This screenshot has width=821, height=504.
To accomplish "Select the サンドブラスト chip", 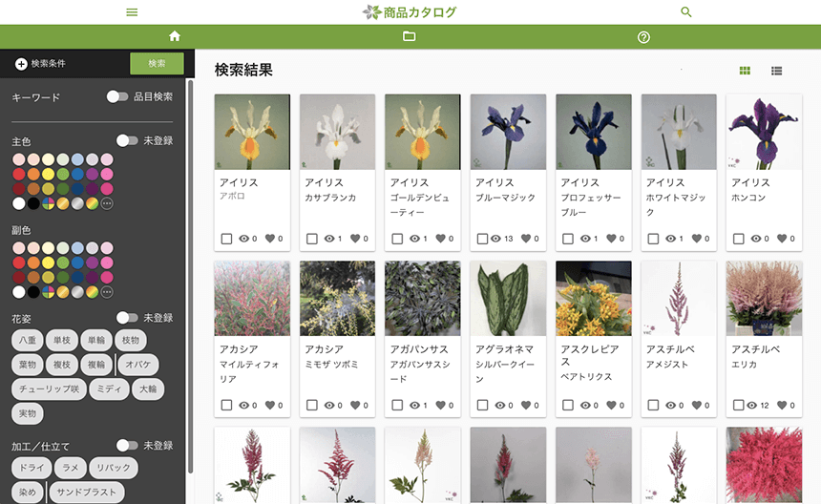I will click(86, 492).
